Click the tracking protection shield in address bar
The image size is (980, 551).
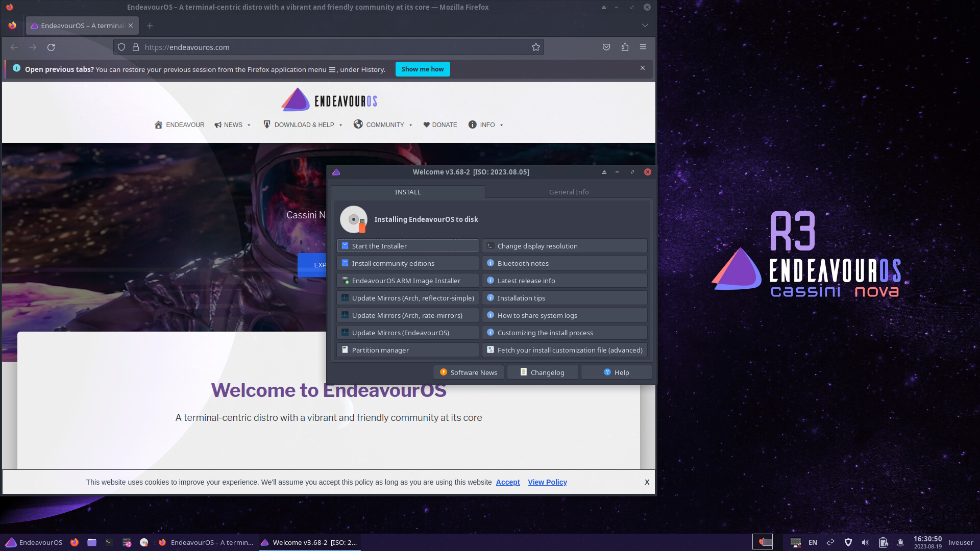pyautogui.click(x=121, y=47)
